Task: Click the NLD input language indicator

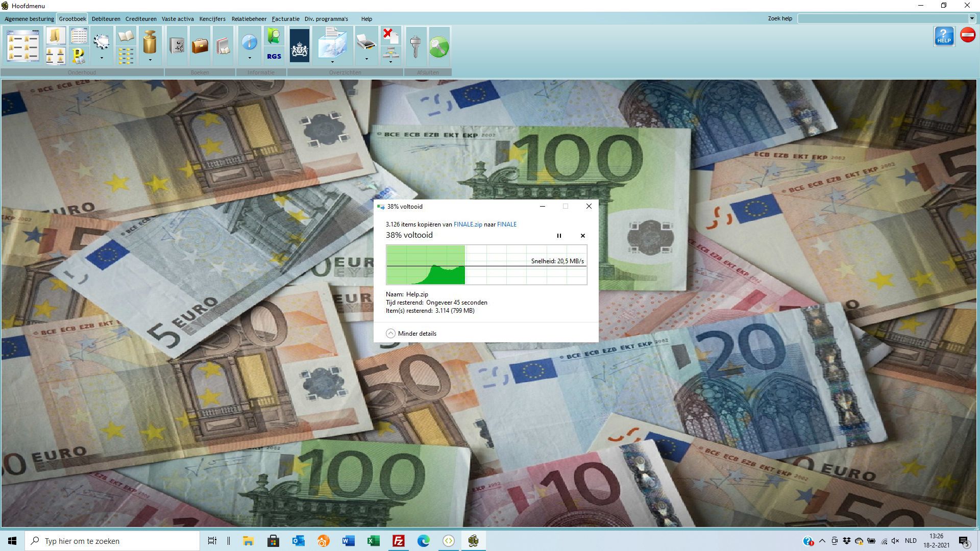Action: pos(911,541)
